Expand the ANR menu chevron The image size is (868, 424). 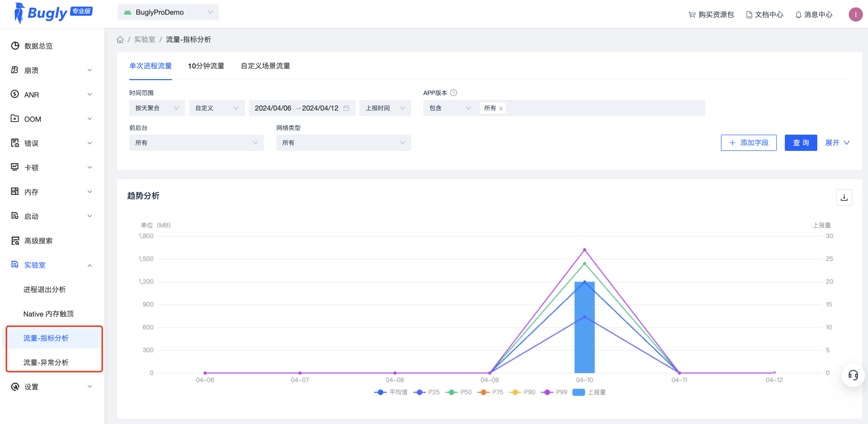90,94
